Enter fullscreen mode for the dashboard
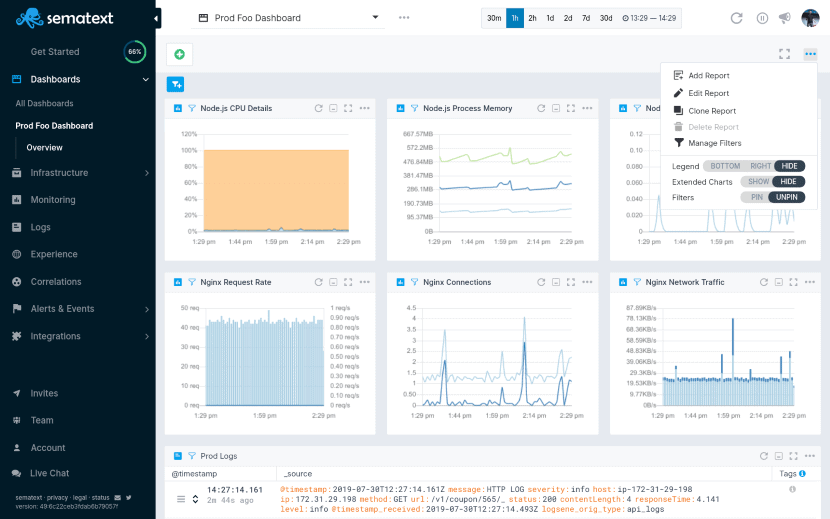 [784, 53]
